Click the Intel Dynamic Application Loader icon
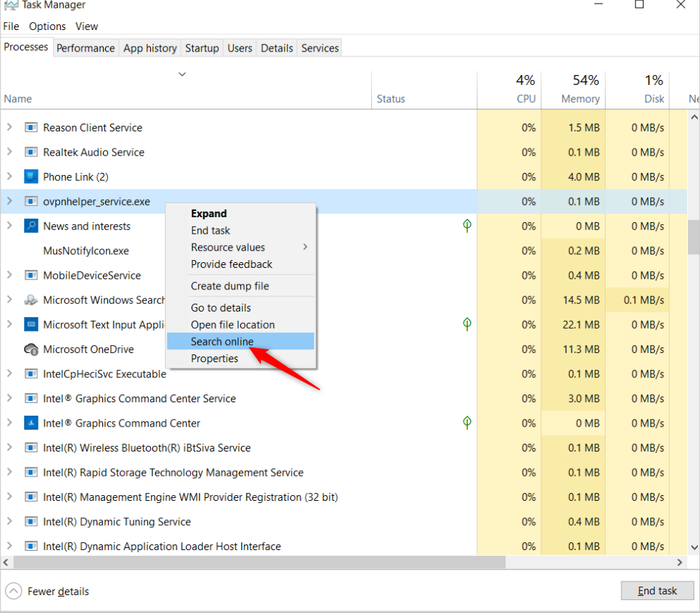The height and width of the screenshot is (613, 700). (x=31, y=546)
